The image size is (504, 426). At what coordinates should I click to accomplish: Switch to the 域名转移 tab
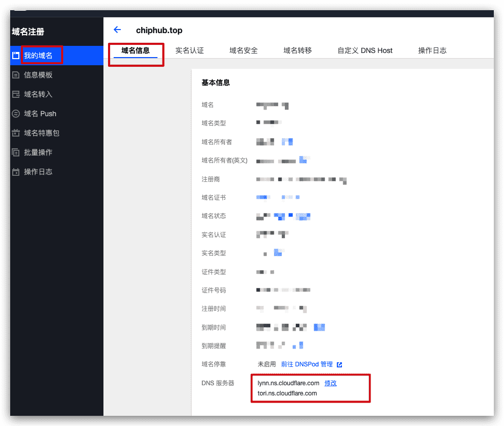(298, 50)
